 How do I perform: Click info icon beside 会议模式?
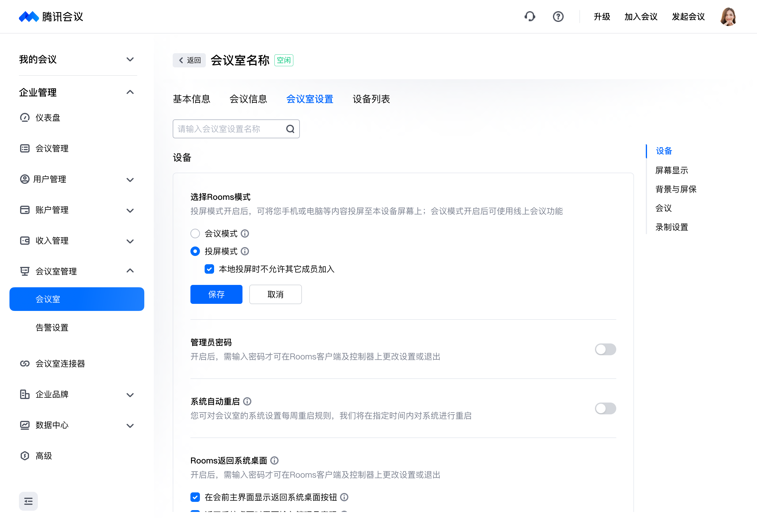245,234
